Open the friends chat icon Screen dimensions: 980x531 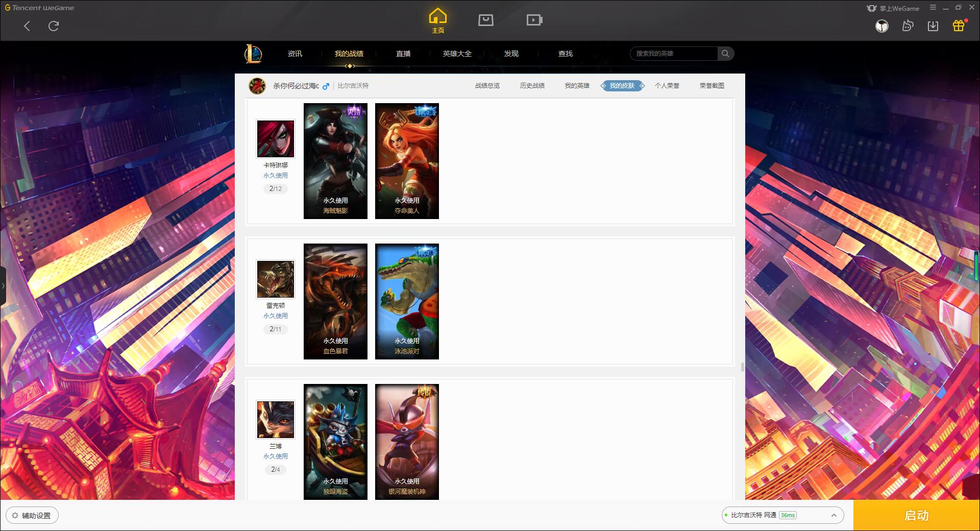pyautogui.click(x=908, y=26)
